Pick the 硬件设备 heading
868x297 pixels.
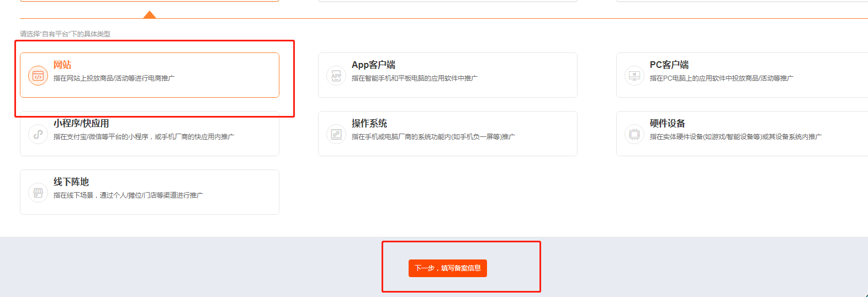(x=667, y=124)
